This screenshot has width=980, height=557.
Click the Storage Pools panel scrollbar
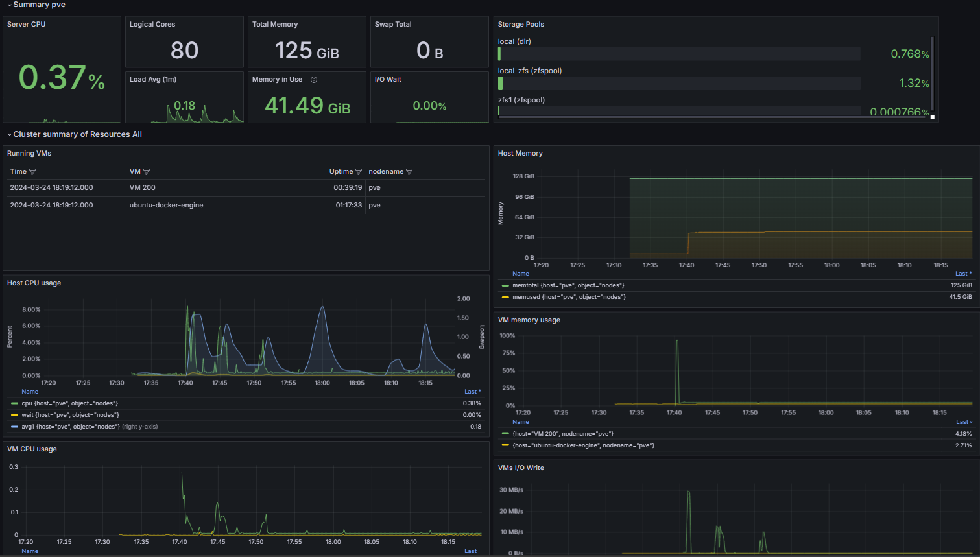[933, 75]
